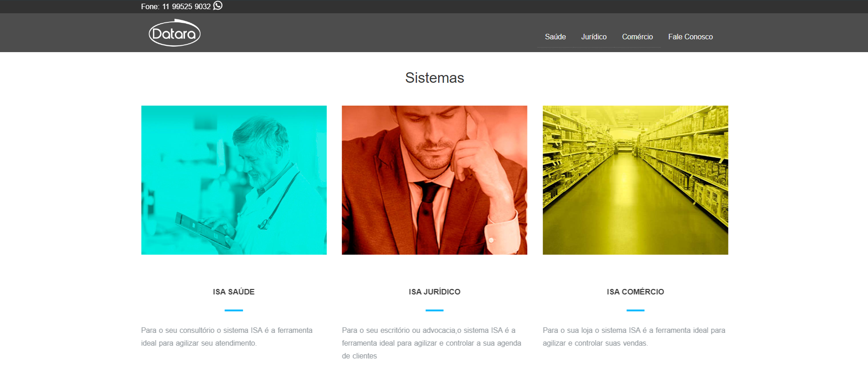Open the Fale Conosco page
The image size is (868, 374).
[x=690, y=37]
